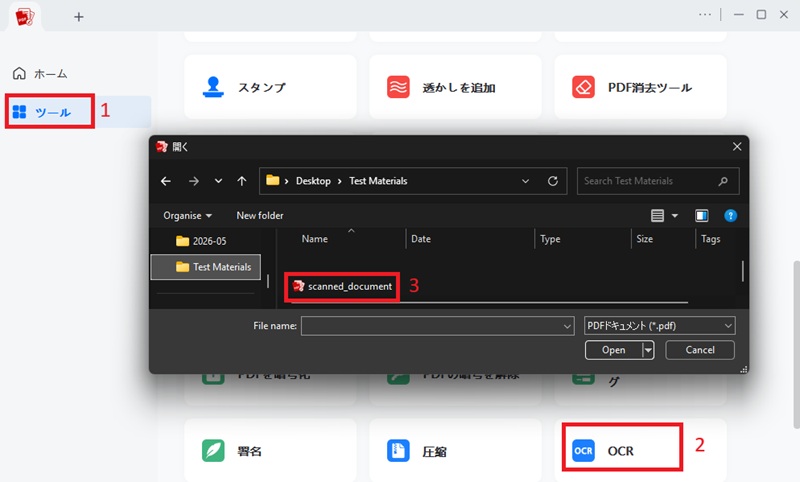Sort files by Tags column
800x482 pixels.
(710, 239)
